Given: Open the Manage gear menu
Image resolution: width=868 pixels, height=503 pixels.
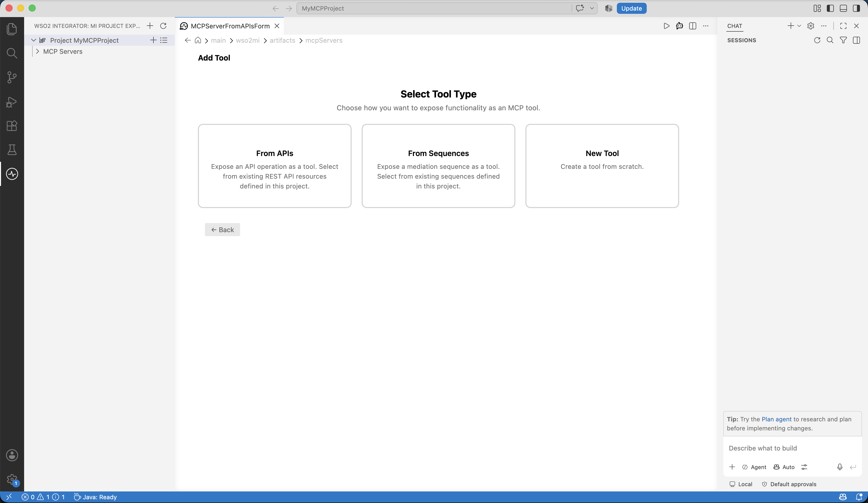Looking at the screenshot, I should [x=12, y=479].
